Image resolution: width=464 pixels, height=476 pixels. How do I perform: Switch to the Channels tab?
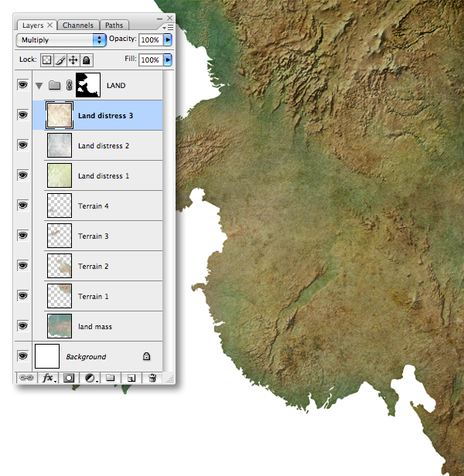(x=78, y=25)
